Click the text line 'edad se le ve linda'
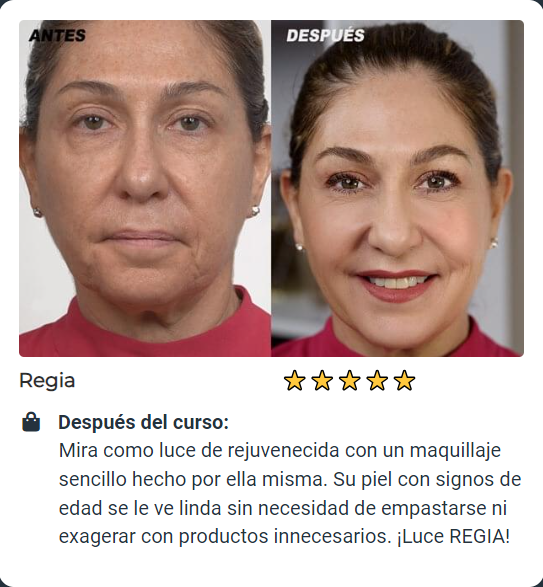 (x=140, y=508)
